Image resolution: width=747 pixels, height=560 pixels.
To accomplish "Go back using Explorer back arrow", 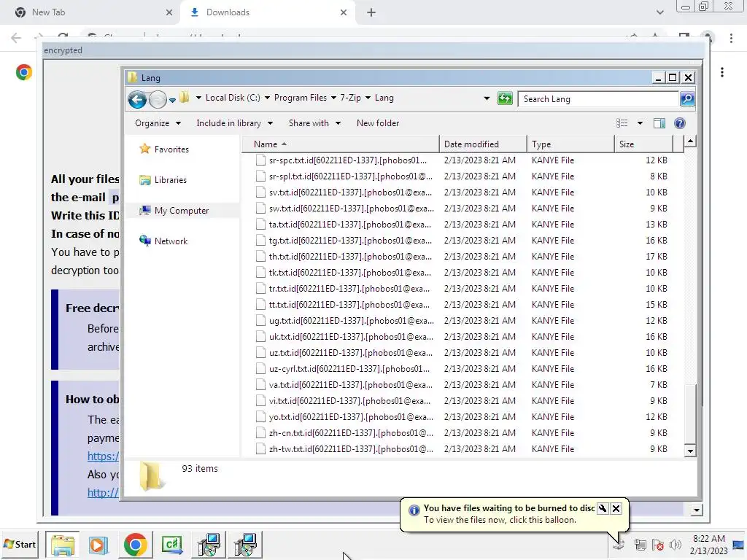I will tap(137, 99).
